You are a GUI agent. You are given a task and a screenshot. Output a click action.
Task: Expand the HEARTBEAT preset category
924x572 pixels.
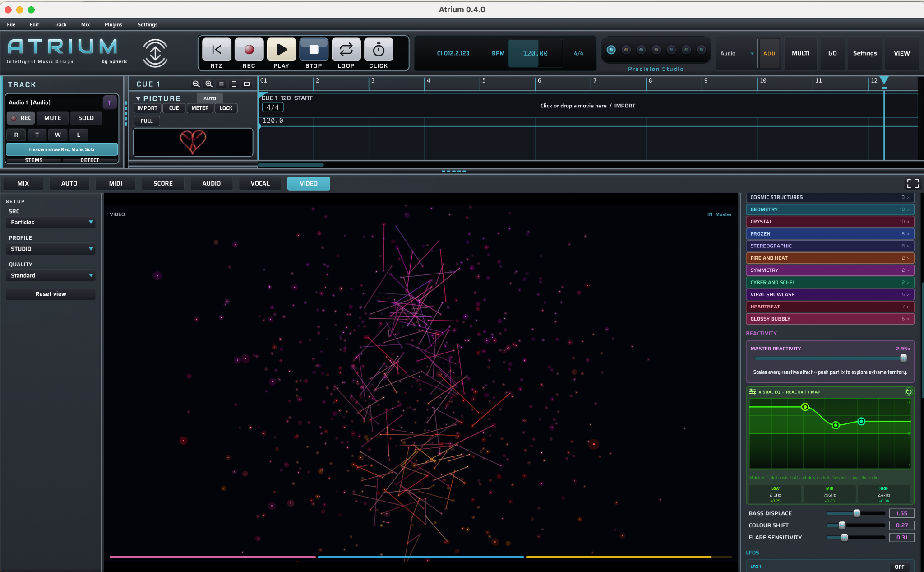[x=830, y=307]
